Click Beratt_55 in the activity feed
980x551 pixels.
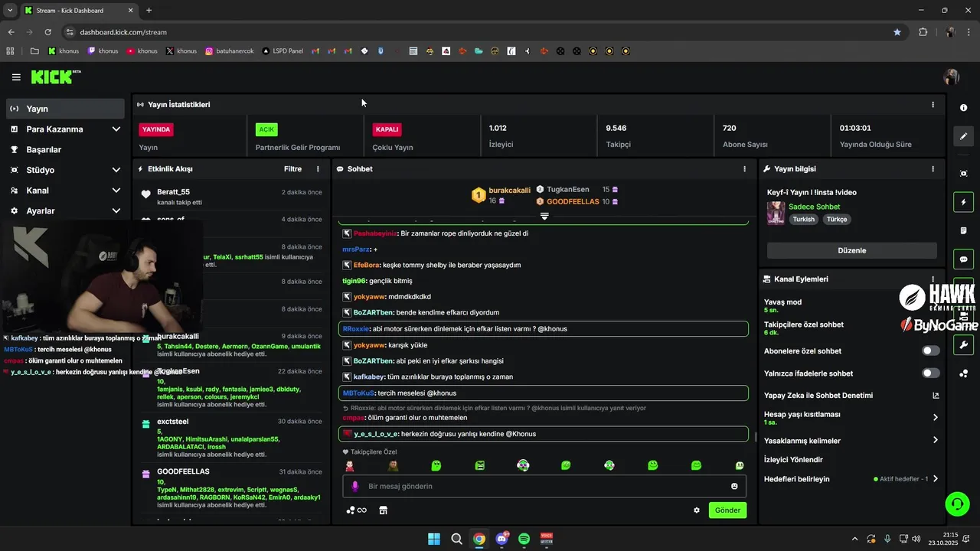click(x=173, y=192)
